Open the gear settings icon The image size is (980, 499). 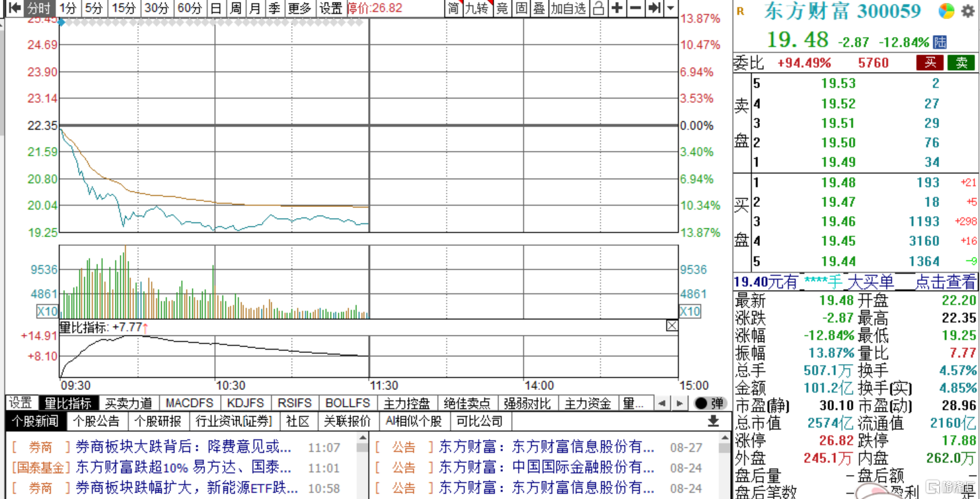point(968,11)
